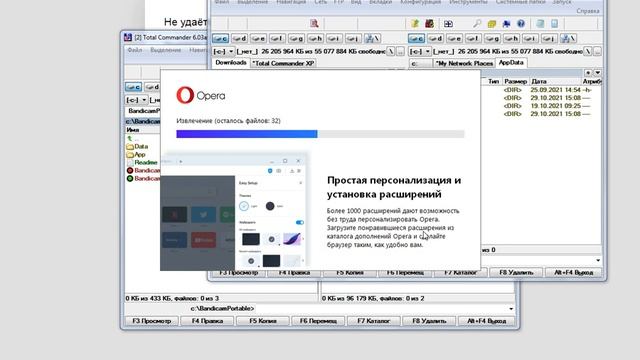This screenshot has height=360, width=640.
Task: Click the blue question mark help icon
Action: click(x=521, y=24)
